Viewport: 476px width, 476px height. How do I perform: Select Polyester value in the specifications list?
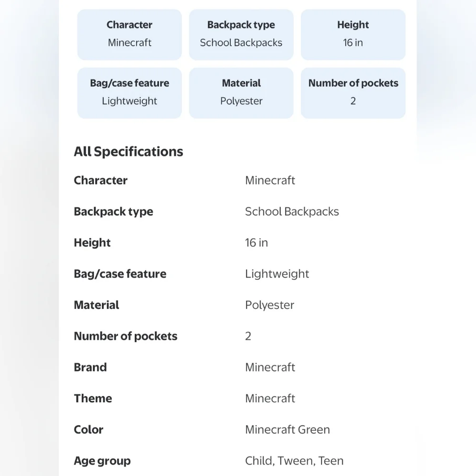pyautogui.click(x=269, y=305)
